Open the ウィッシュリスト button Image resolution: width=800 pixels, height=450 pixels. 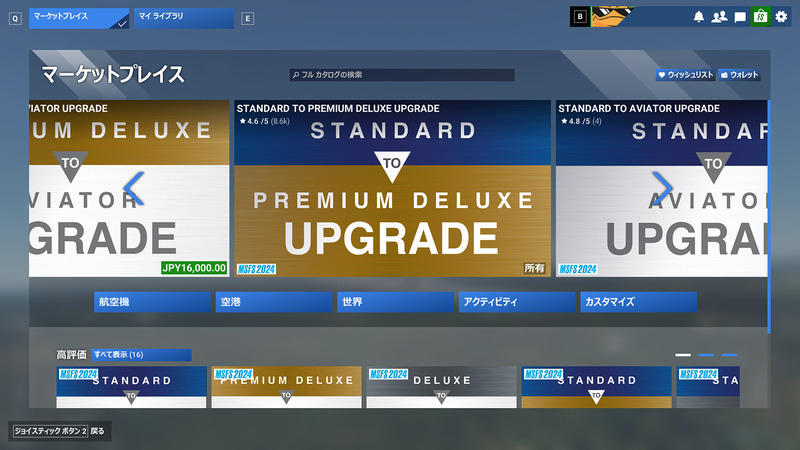685,75
